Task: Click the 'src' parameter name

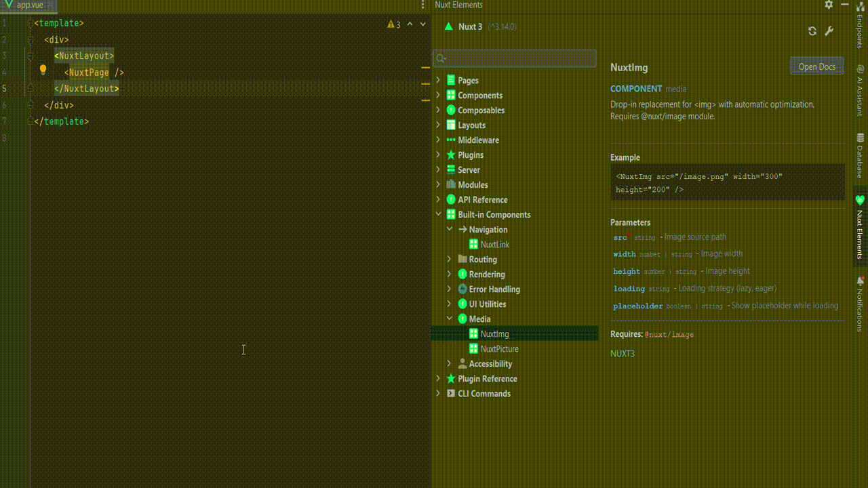Action: (x=620, y=237)
